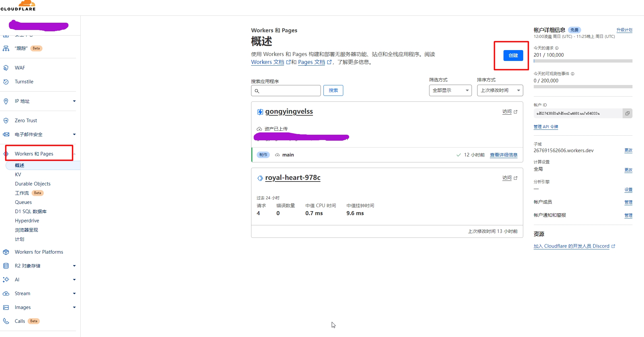Click the Turnstile sidebar icon

click(6, 82)
